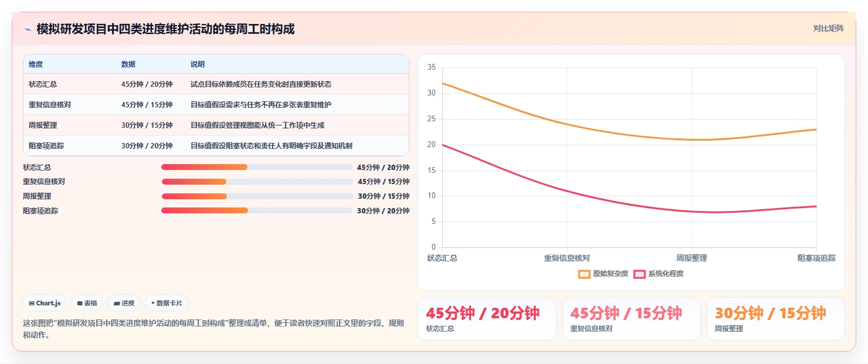
Task: Click the 重复信息核对 progress bar
Action: pos(257,182)
